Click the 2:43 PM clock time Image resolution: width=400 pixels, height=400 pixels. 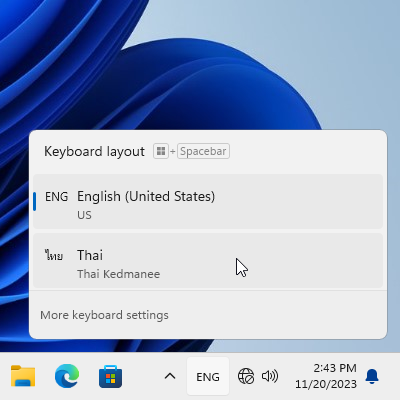(x=335, y=368)
